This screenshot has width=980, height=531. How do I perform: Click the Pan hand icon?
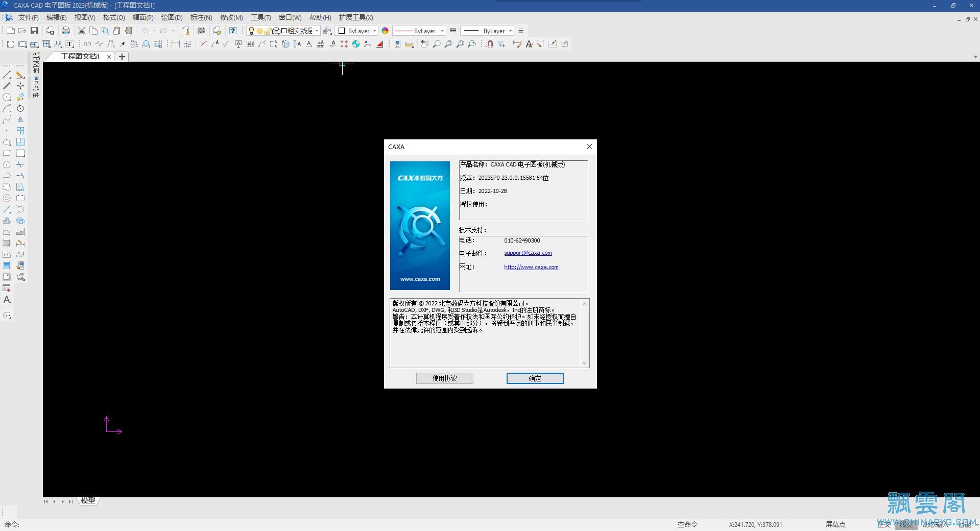tap(424, 44)
